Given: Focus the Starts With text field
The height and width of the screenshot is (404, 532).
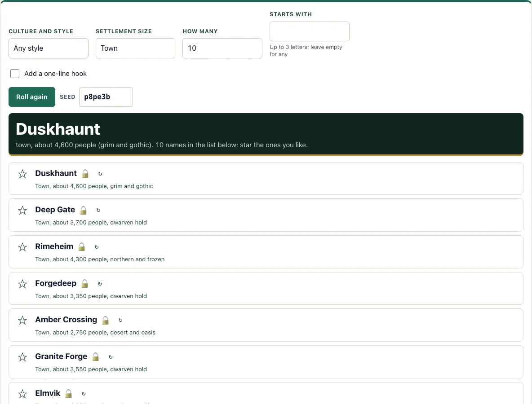Looking at the screenshot, I should tap(310, 31).
